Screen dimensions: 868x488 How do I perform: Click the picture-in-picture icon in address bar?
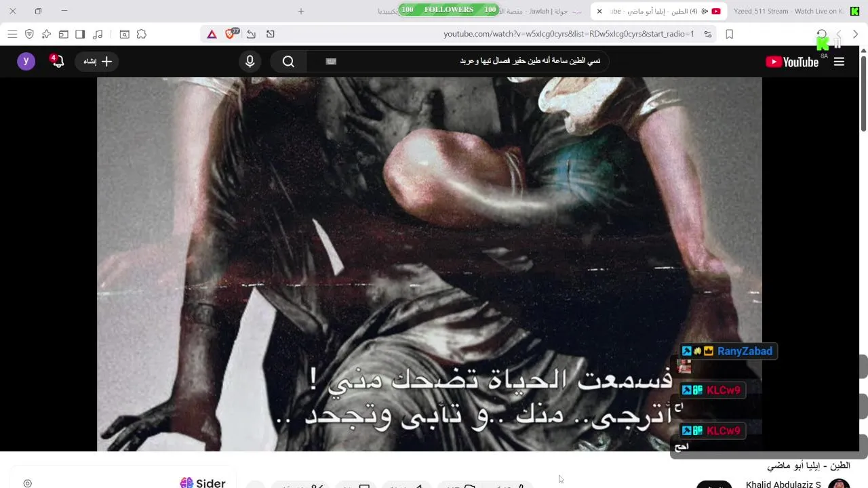click(271, 34)
